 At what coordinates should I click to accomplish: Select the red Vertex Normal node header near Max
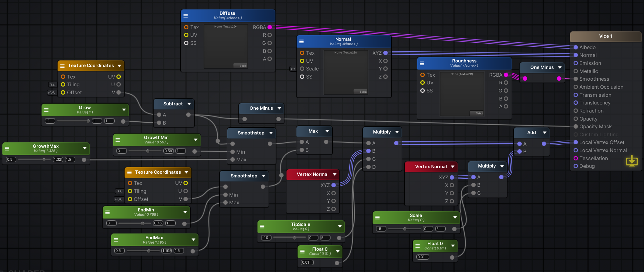click(312, 174)
